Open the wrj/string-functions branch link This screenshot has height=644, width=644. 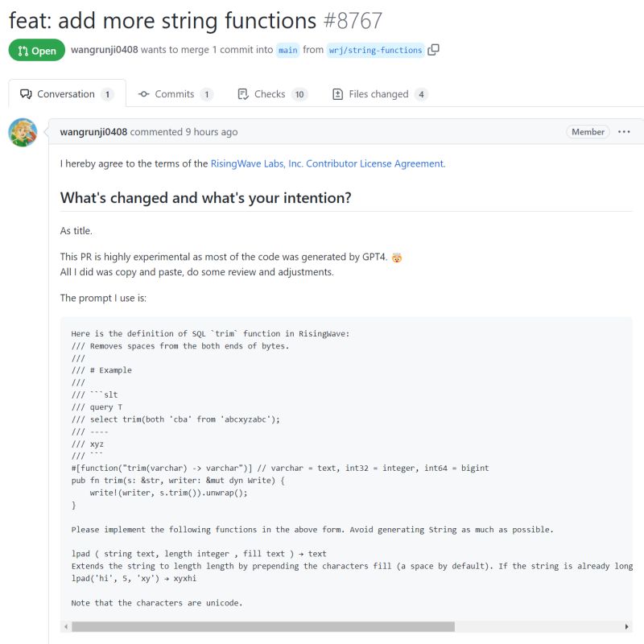[x=375, y=50]
